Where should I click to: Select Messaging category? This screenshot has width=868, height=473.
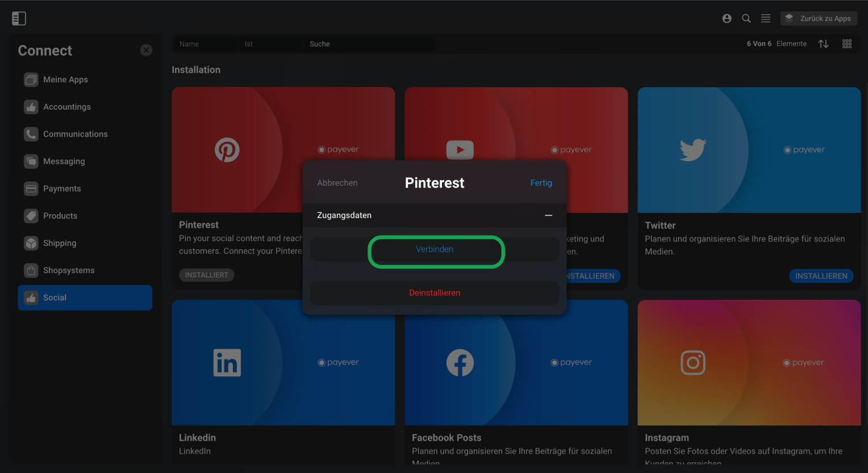point(85,161)
